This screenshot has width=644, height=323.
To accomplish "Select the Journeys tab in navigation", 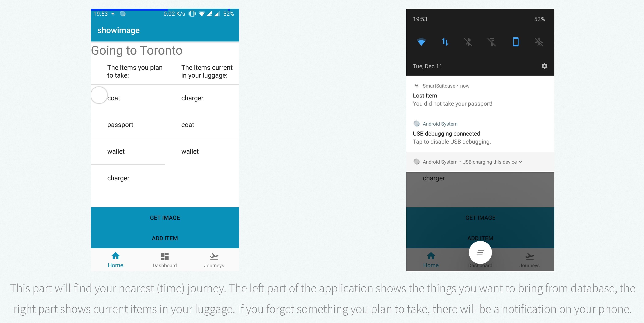I will tap(214, 260).
